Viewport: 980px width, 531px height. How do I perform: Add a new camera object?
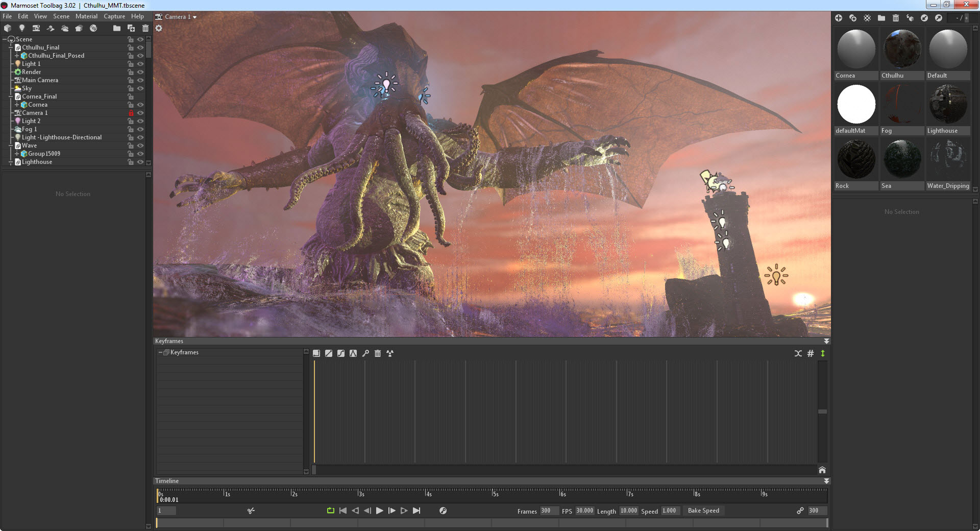tap(36, 28)
